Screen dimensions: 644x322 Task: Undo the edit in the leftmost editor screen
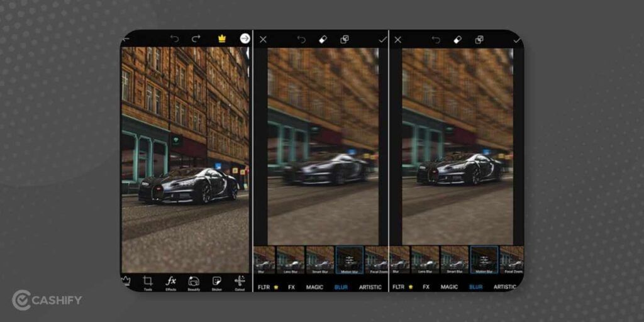pyautogui.click(x=175, y=38)
